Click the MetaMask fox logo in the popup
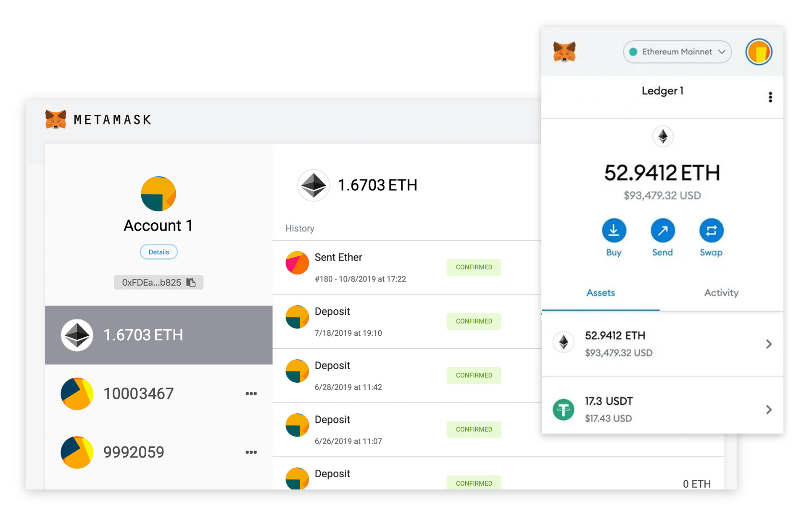 564,52
